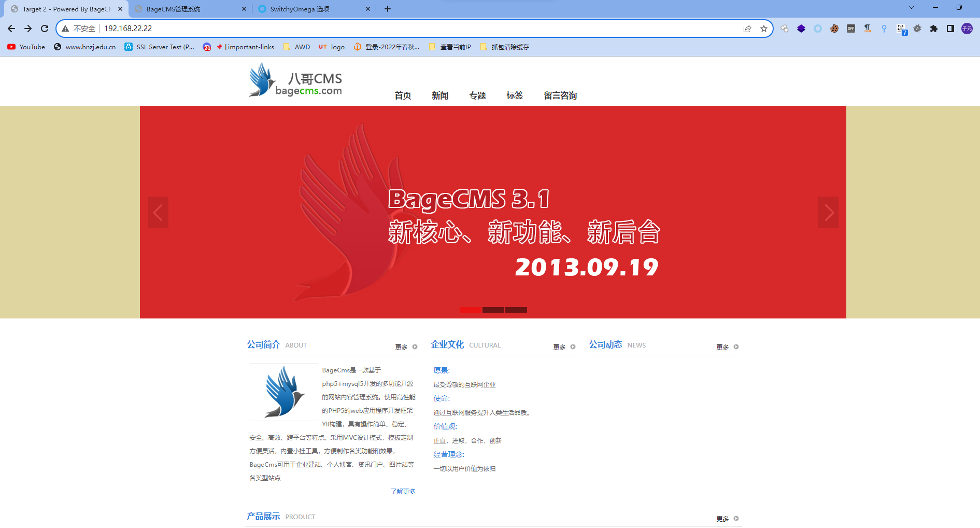Click the 产品展示 section heading
980x528 pixels.
pyautogui.click(x=263, y=516)
